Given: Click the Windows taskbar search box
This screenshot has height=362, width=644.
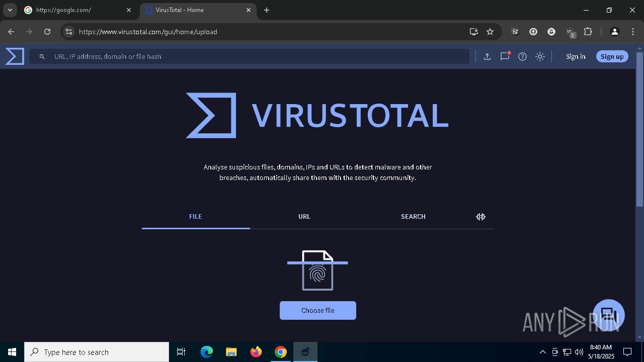Looking at the screenshot, I should 97,352.
